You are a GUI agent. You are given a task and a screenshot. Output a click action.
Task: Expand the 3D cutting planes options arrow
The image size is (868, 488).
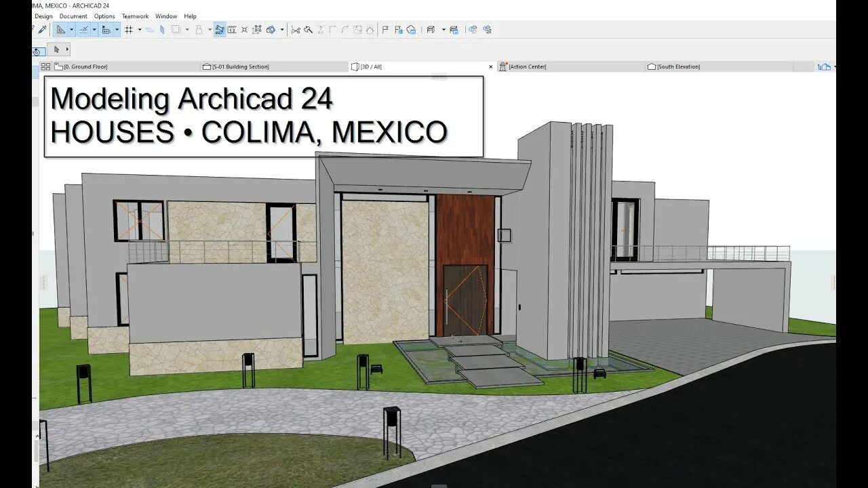pos(282,29)
